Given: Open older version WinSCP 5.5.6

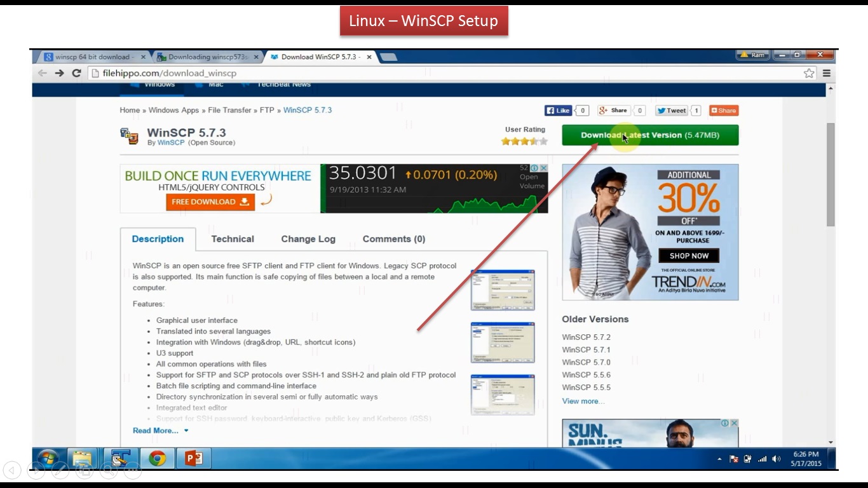Looking at the screenshot, I should pos(587,375).
